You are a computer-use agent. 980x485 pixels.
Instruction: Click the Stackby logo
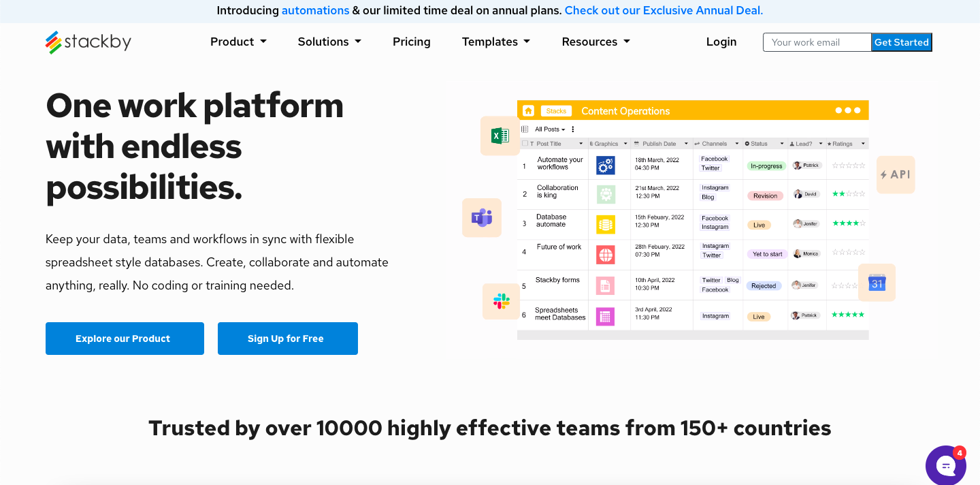click(88, 42)
